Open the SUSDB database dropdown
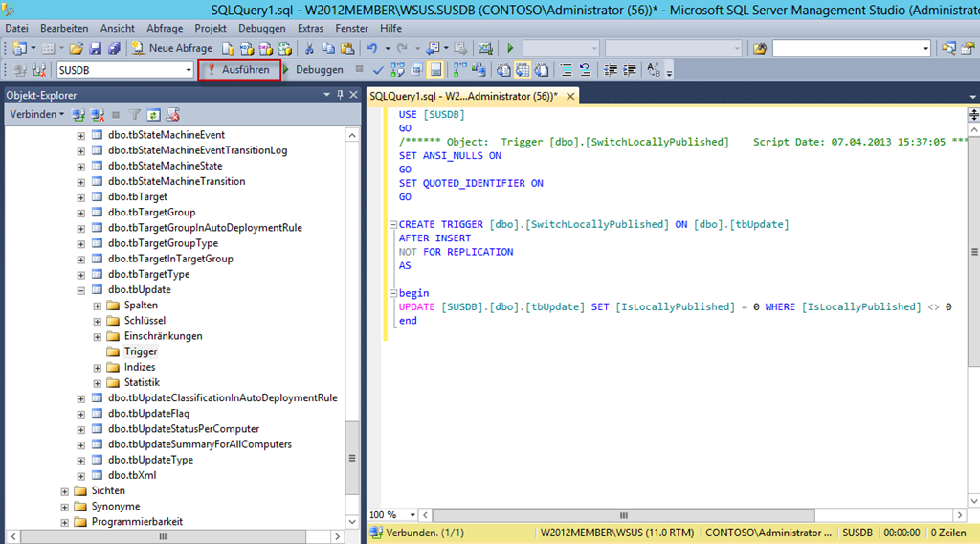This screenshot has height=544, width=980. pyautogui.click(x=189, y=70)
